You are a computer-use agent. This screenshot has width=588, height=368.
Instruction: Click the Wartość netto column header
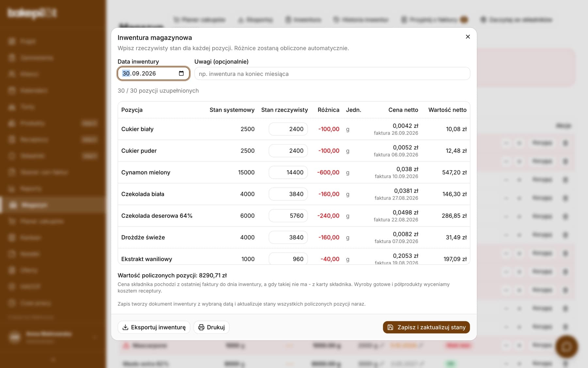point(447,110)
